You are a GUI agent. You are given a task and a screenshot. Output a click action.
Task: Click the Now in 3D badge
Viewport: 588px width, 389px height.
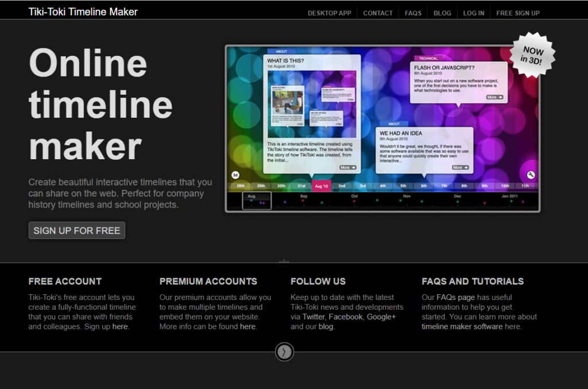click(x=532, y=55)
